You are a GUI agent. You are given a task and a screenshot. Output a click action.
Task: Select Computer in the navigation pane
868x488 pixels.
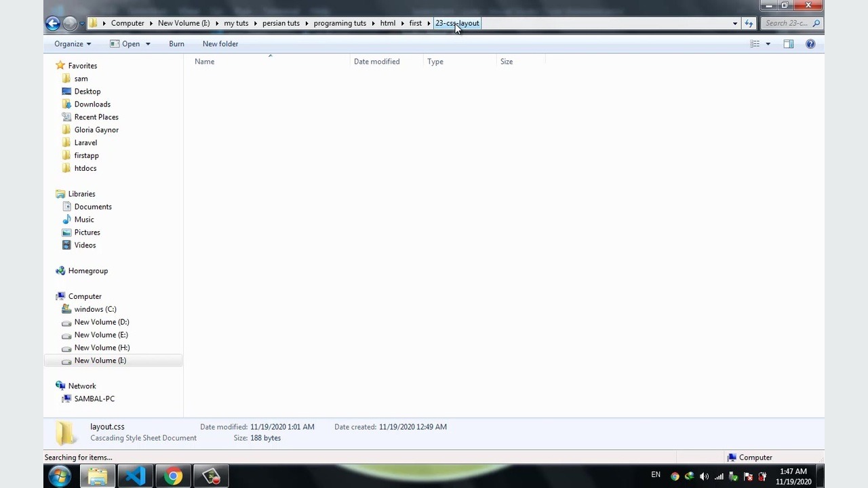click(x=85, y=297)
